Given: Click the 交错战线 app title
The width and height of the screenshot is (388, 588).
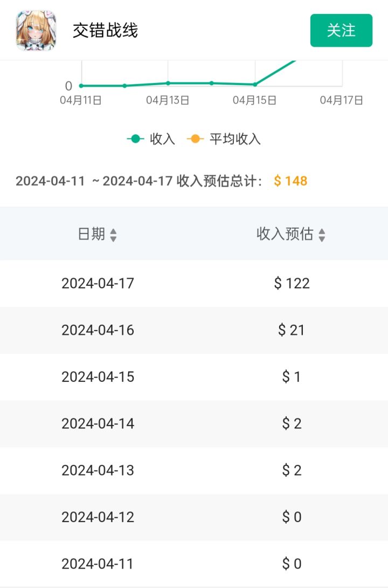Looking at the screenshot, I should (105, 30).
